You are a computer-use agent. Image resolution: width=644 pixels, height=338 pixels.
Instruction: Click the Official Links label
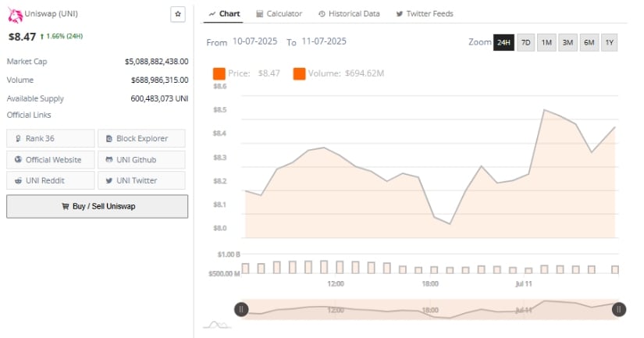(29, 115)
